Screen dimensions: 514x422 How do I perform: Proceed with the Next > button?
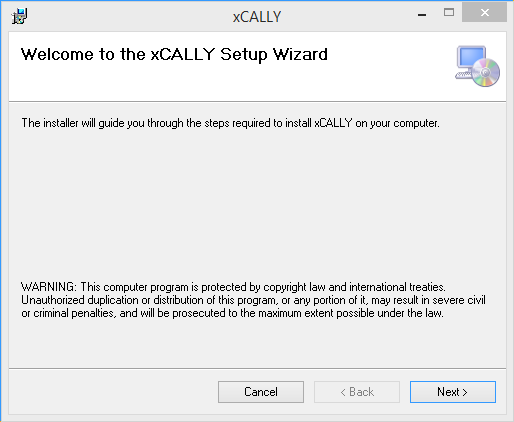pyautogui.click(x=453, y=392)
